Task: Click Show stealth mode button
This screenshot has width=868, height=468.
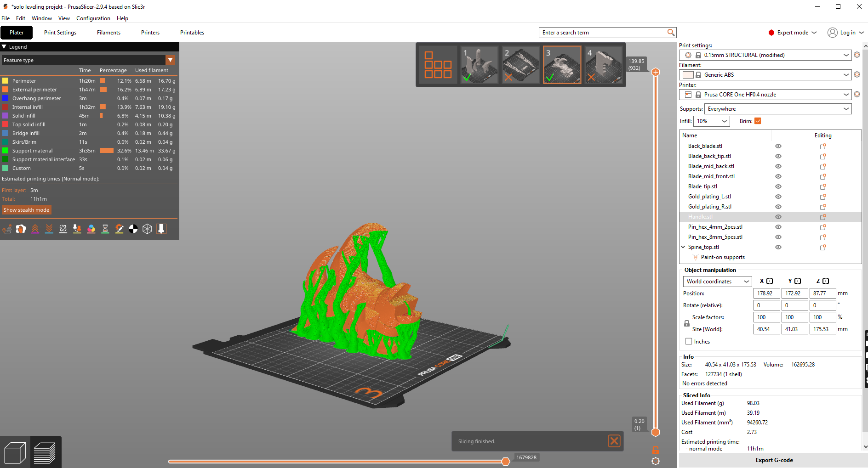Action: pyautogui.click(x=26, y=210)
